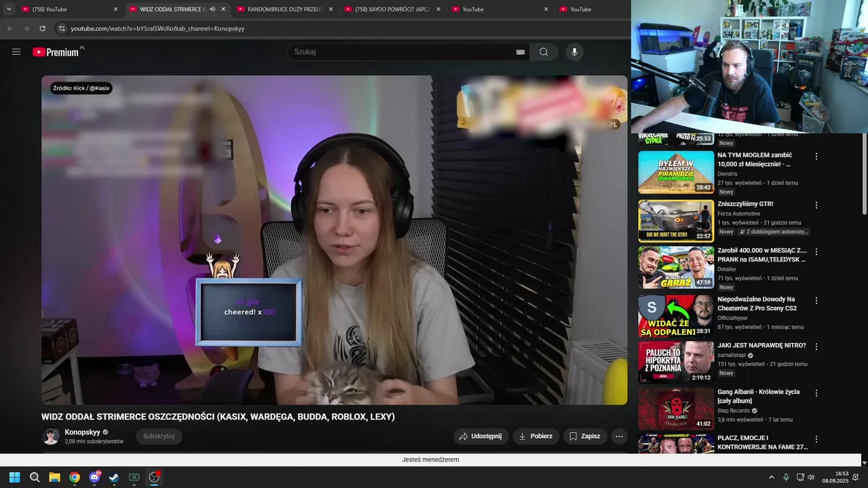Share the video with Udostępnij

point(481,436)
